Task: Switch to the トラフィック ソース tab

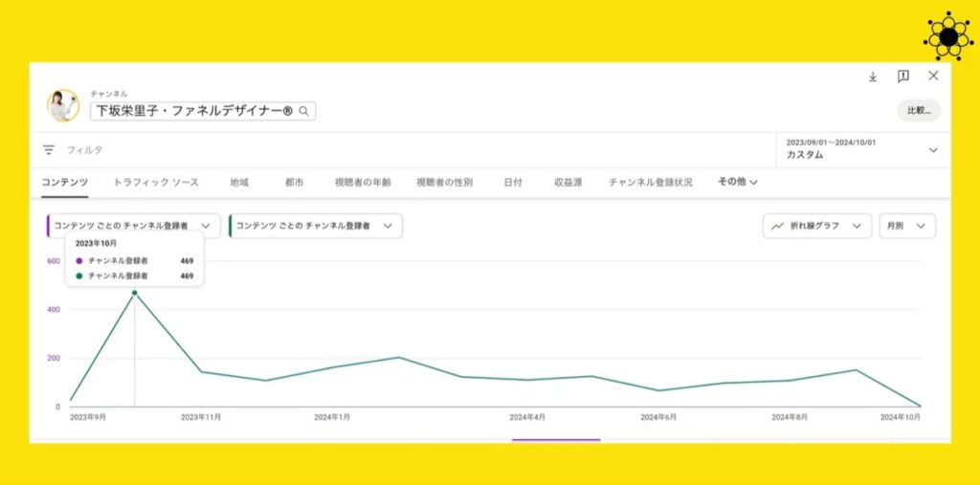Action: coord(156,182)
